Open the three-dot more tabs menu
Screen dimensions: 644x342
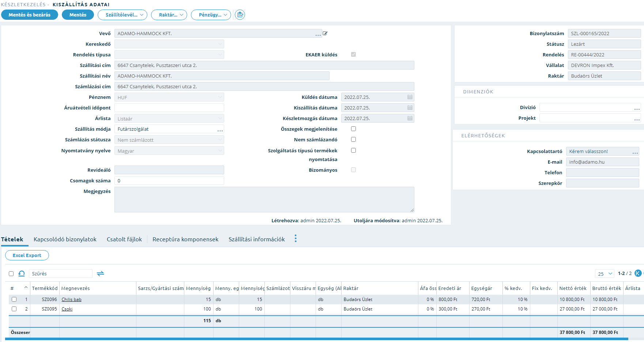click(x=295, y=239)
